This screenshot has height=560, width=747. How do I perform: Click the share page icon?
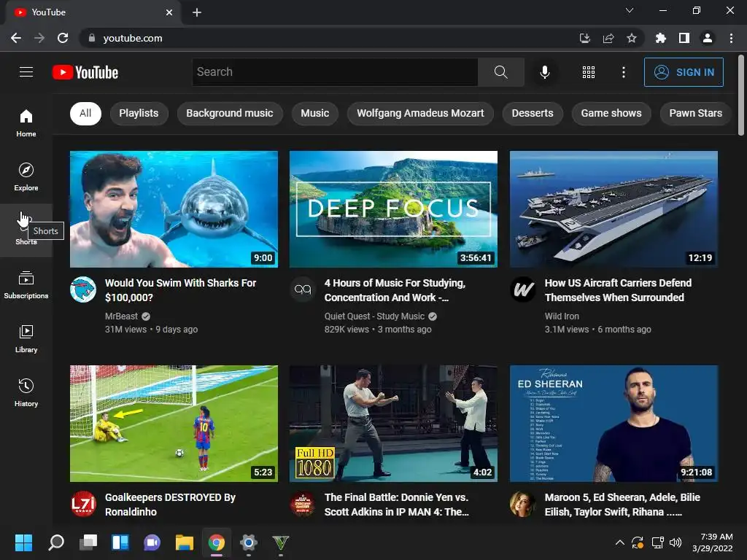point(608,38)
